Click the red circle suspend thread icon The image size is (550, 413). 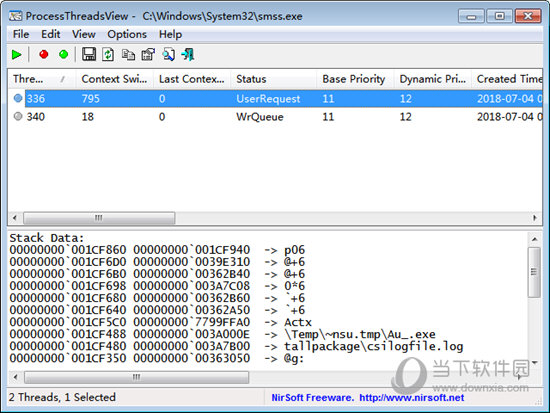pos(44,54)
